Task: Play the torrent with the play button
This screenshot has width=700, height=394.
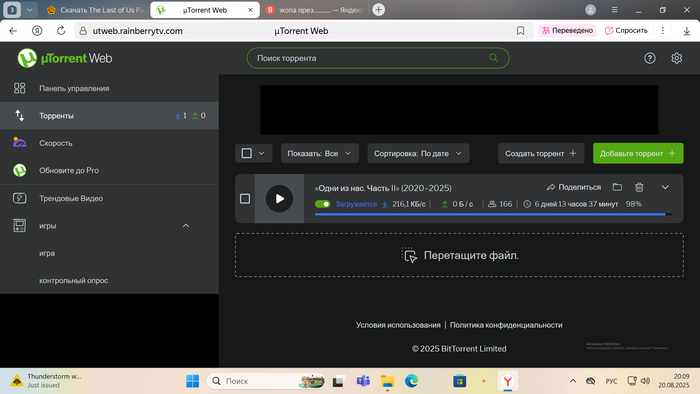Action: 279,199
